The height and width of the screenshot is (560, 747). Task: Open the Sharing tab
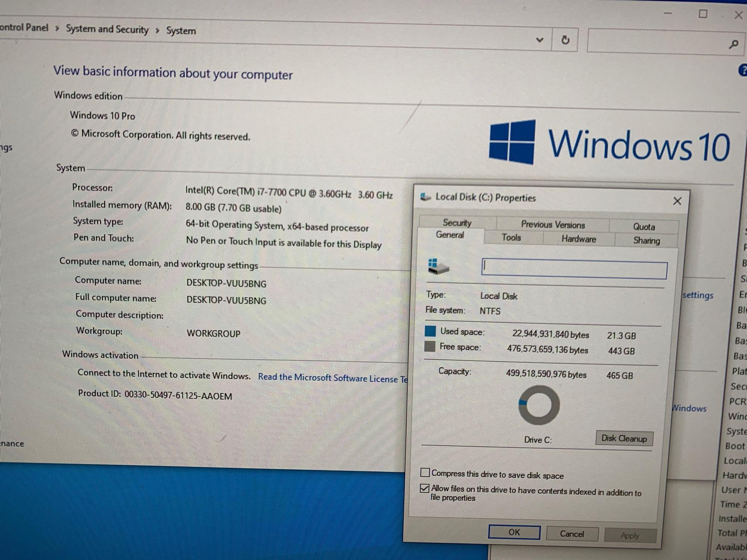[x=647, y=240]
